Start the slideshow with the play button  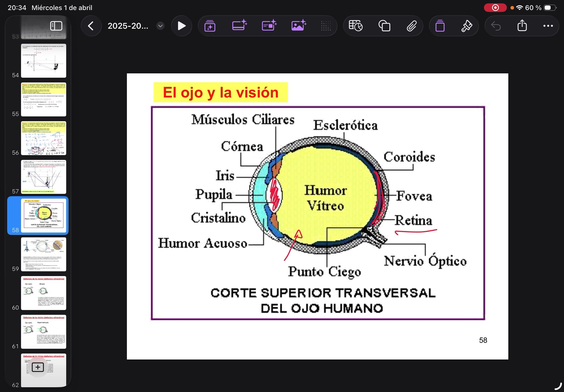point(181,26)
